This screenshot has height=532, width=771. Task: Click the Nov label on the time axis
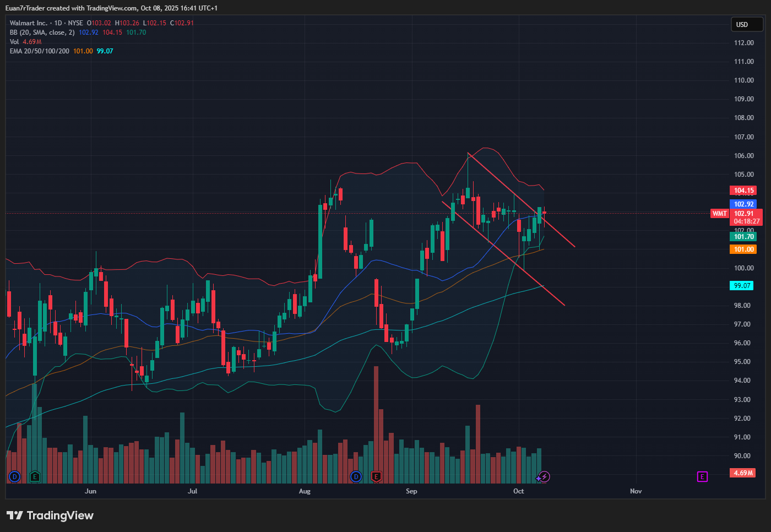(x=636, y=491)
